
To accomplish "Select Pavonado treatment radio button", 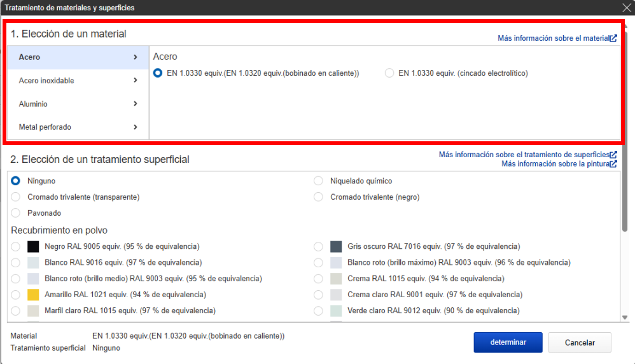I will pyautogui.click(x=16, y=213).
